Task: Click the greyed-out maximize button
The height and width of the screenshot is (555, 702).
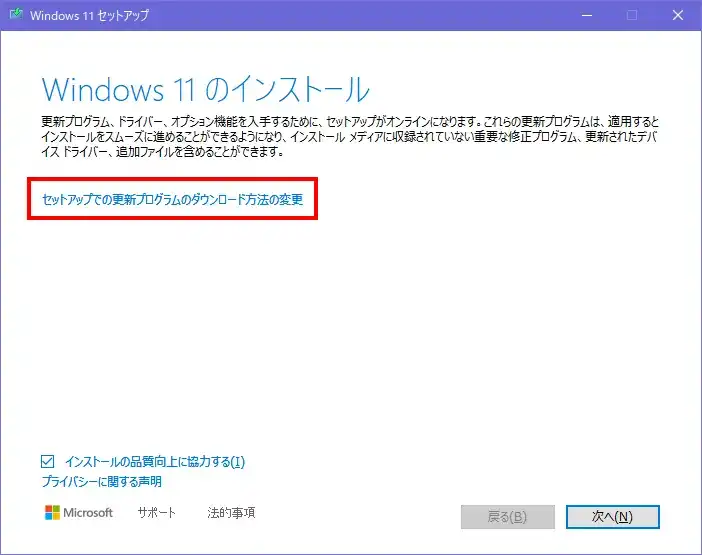Action: tap(632, 16)
